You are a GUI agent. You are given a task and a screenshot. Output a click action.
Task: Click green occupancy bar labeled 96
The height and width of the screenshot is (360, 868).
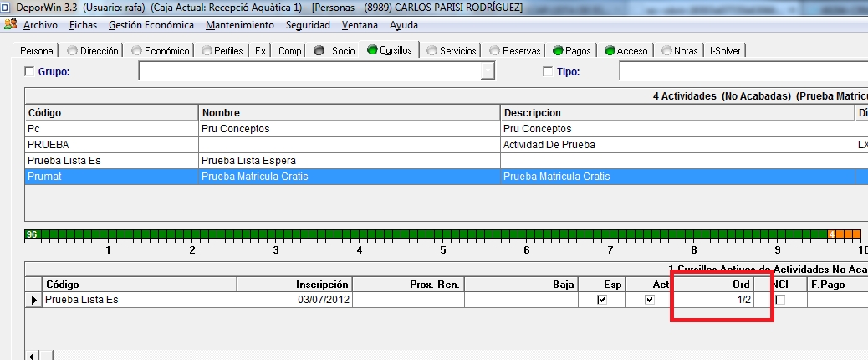[x=426, y=234]
